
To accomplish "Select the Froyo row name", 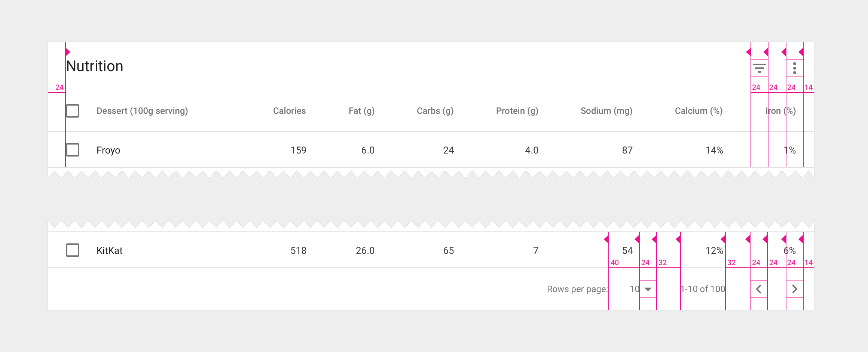I will tap(108, 150).
